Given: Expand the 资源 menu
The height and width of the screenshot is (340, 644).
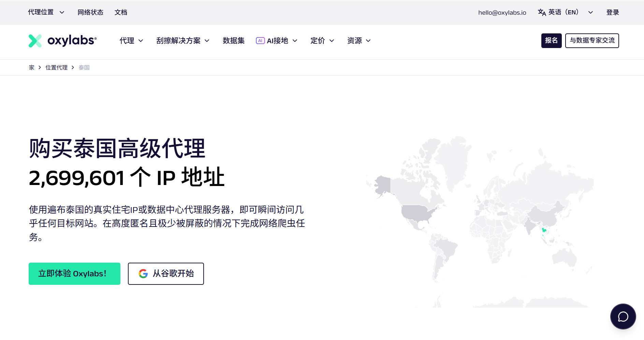Looking at the screenshot, I should coord(359,41).
